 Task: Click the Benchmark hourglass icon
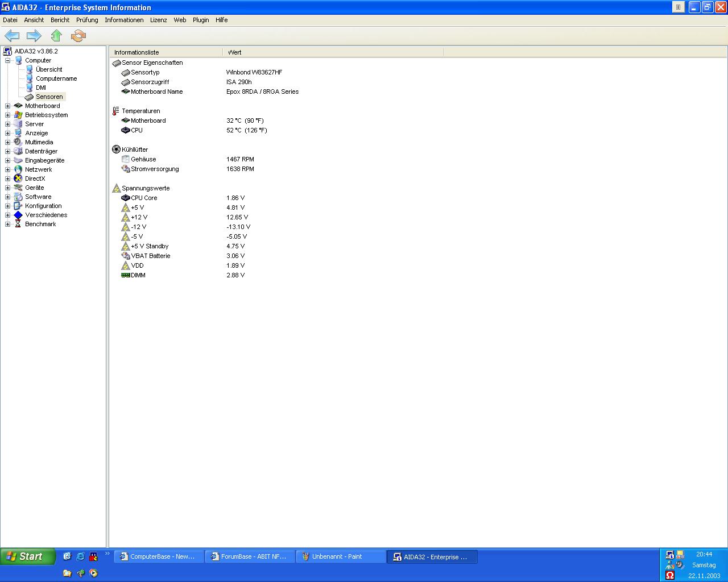[x=18, y=224]
